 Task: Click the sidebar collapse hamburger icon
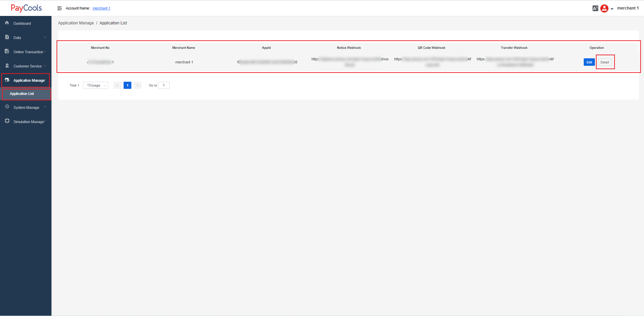(x=59, y=8)
